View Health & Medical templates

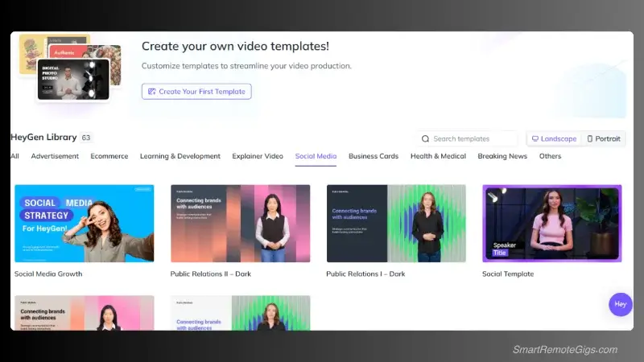click(438, 156)
